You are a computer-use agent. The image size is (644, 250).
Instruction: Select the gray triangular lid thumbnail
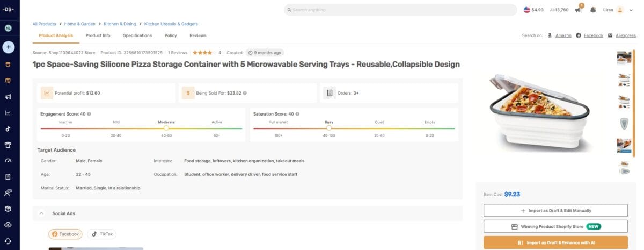(624, 123)
